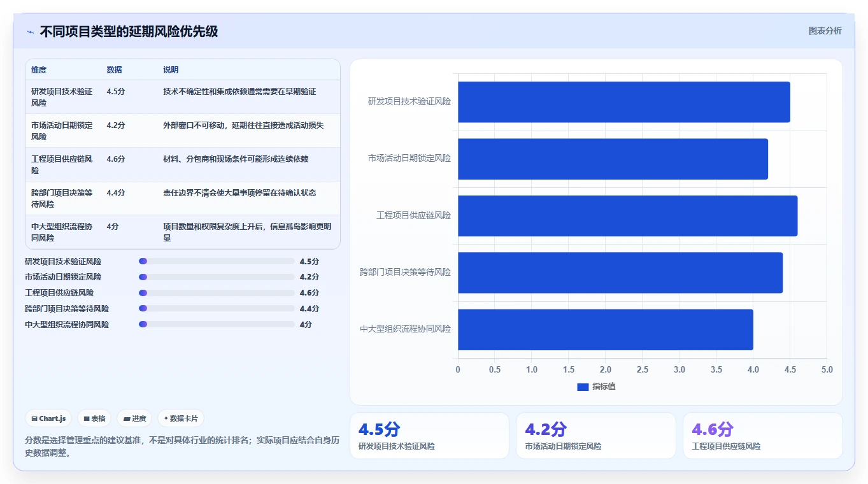Screen dimensions: 868x484
Task: Click the description starting 材料、分包商和现场条件
Action: (236, 159)
